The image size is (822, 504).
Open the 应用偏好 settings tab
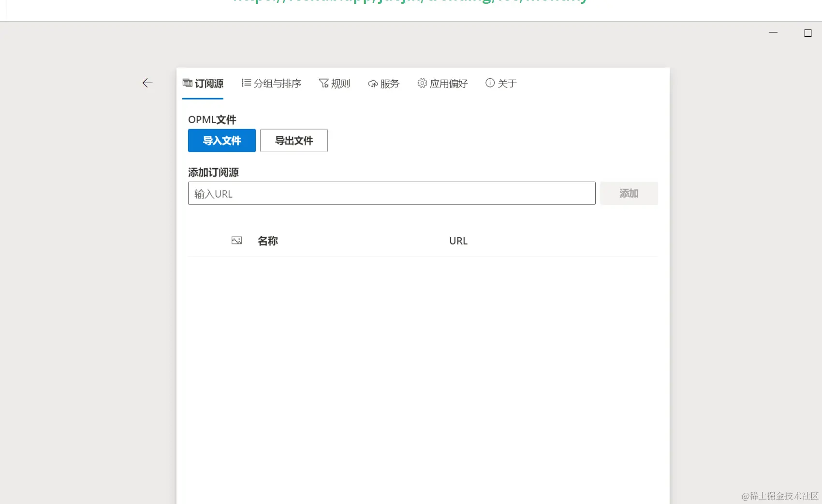click(442, 84)
